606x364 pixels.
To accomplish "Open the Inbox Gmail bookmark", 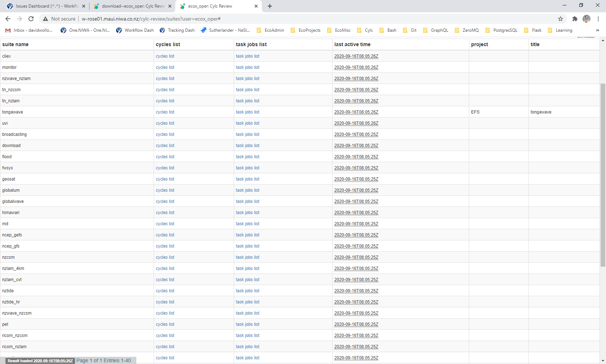I will tap(29, 30).
